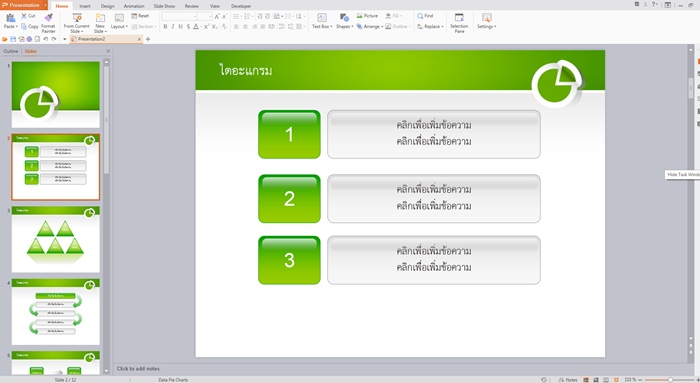The image size is (700, 383).
Task: Click the green box numbered 2
Action: 289,199
